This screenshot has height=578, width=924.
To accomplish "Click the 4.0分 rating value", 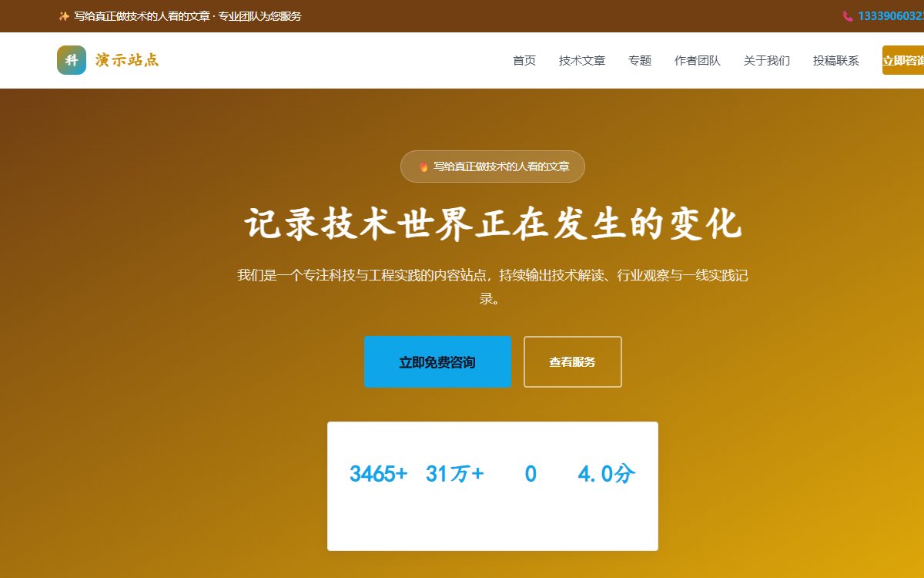I will [607, 474].
